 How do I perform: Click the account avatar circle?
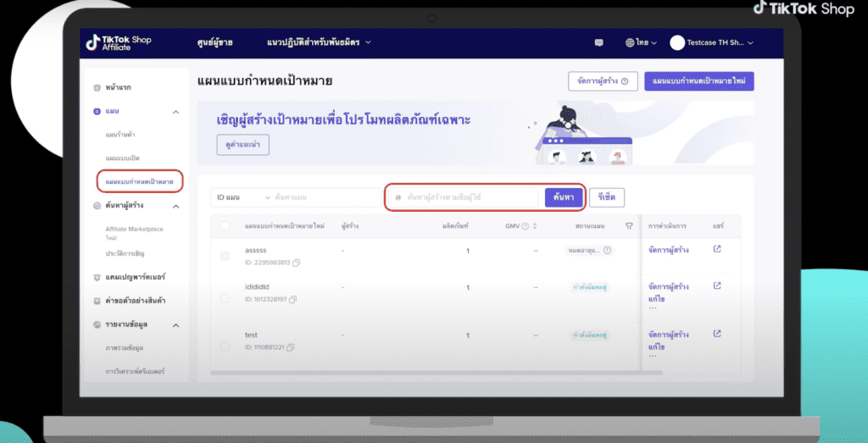(677, 42)
